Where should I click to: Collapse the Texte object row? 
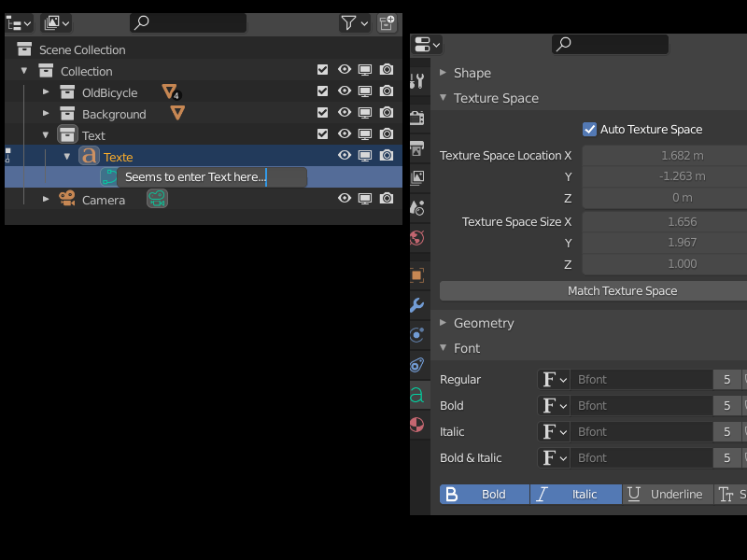coord(67,156)
